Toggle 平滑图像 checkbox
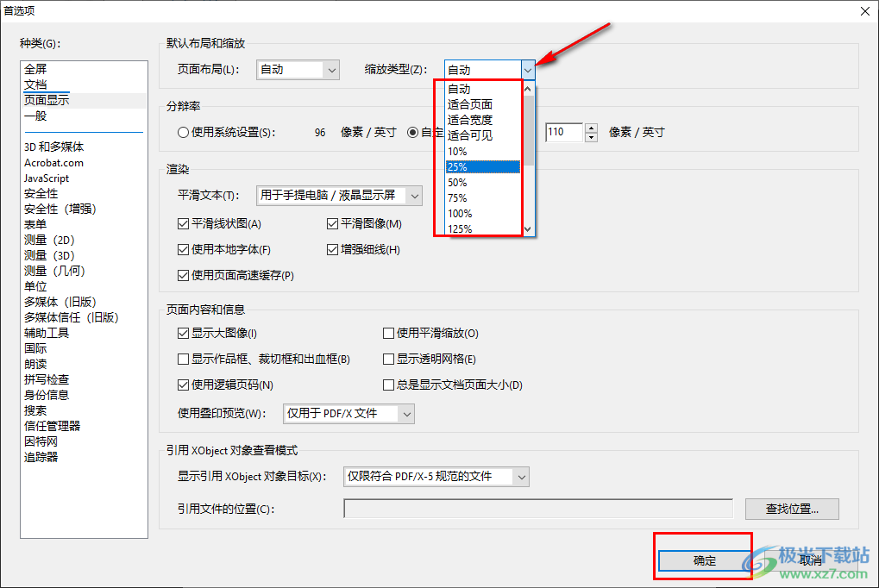The image size is (879, 588). click(x=332, y=224)
